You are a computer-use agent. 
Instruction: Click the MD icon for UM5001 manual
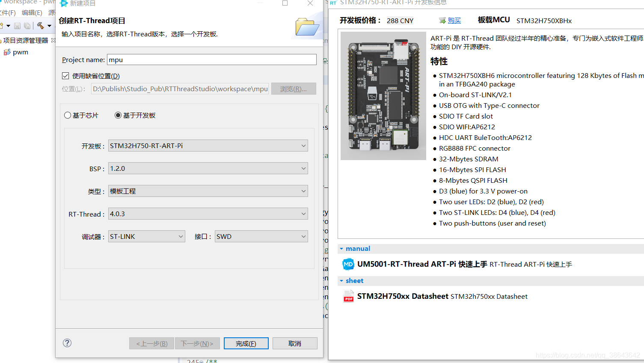[348, 264]
